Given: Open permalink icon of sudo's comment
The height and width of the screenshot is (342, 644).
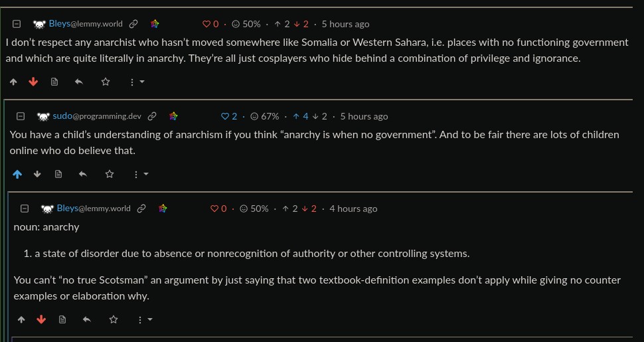Looking at the screenshot, I should (x=152, y=116).
